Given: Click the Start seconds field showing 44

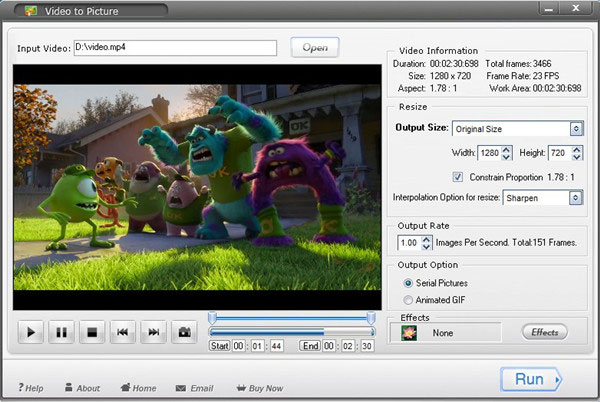Looking at the screenshot, I should pos(276,346).
